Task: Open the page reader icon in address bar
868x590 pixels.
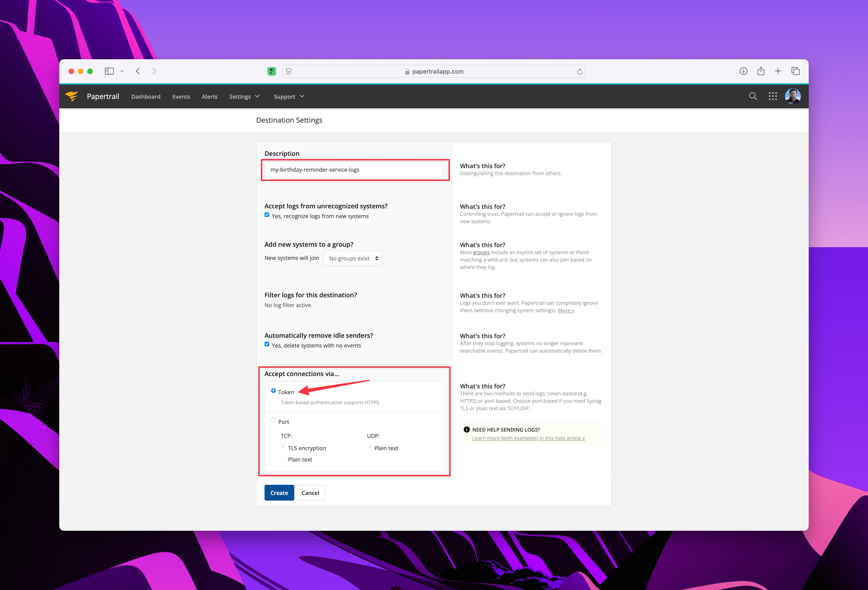Action: point(289,71)
